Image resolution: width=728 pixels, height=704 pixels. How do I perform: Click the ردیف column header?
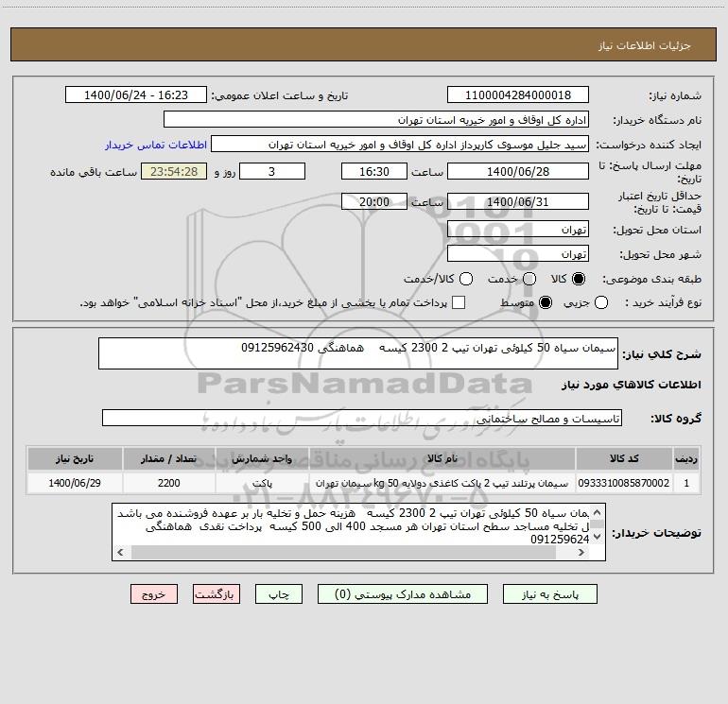[686, 458]
